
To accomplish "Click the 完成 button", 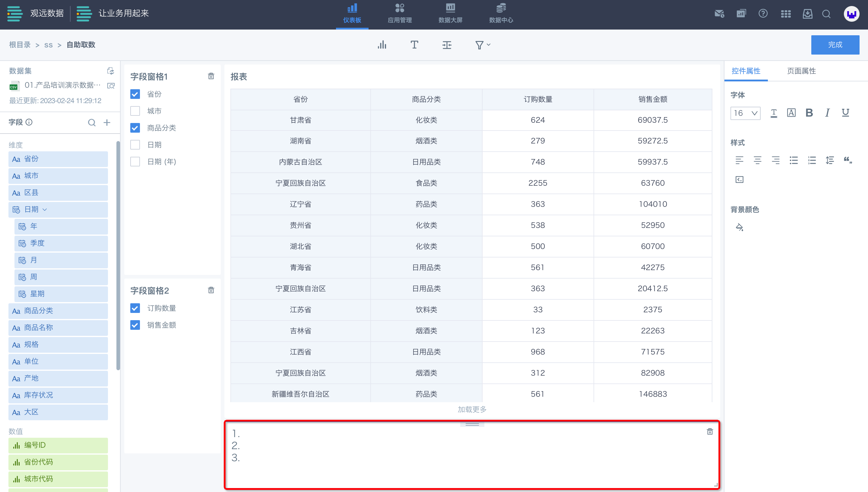I will coord(835,45).
